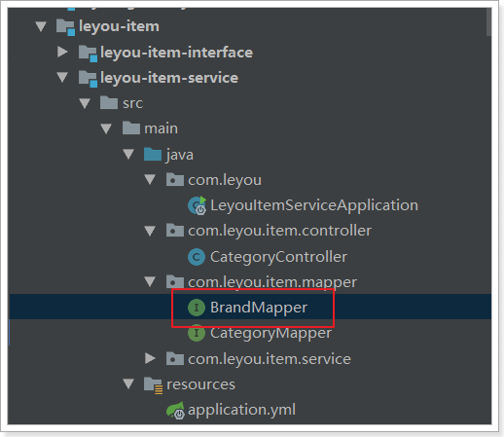Screen dimensions: 504x437
Task: Collapse the leyou-item module node
Action: click(x=41, y=26)
